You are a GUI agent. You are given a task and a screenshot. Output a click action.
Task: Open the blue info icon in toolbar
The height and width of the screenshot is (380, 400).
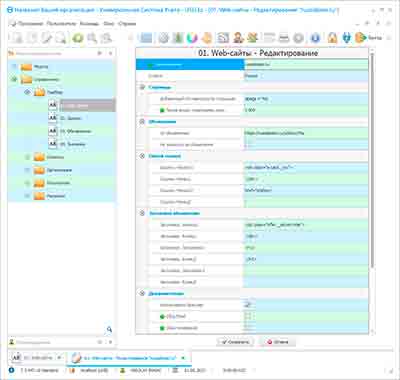click(315, 38)
